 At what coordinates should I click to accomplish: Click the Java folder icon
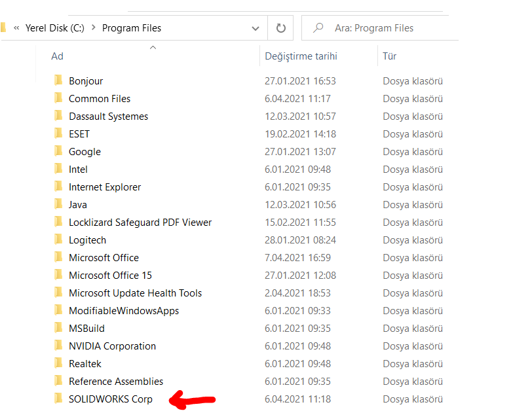pyautogui.click(x=58, y=204)
